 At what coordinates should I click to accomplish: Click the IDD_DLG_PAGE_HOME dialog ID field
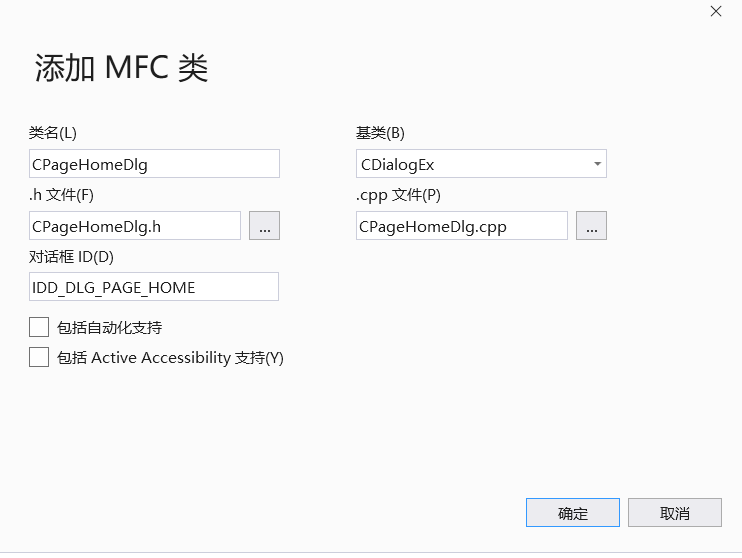click(x=154, y=286)
